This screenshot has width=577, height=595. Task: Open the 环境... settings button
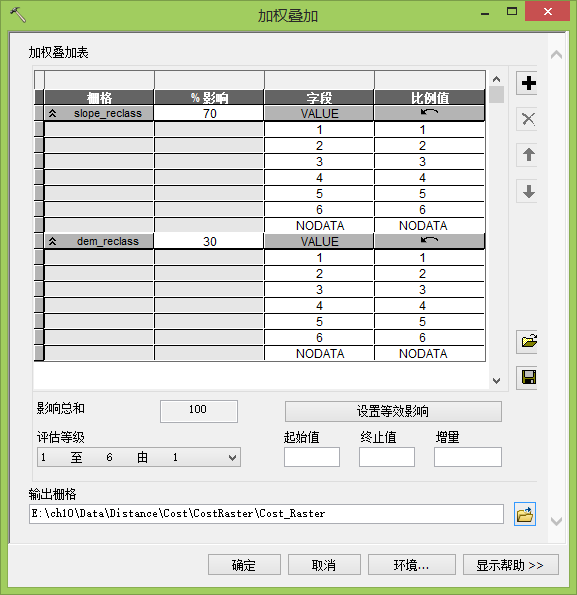(412, 565)
